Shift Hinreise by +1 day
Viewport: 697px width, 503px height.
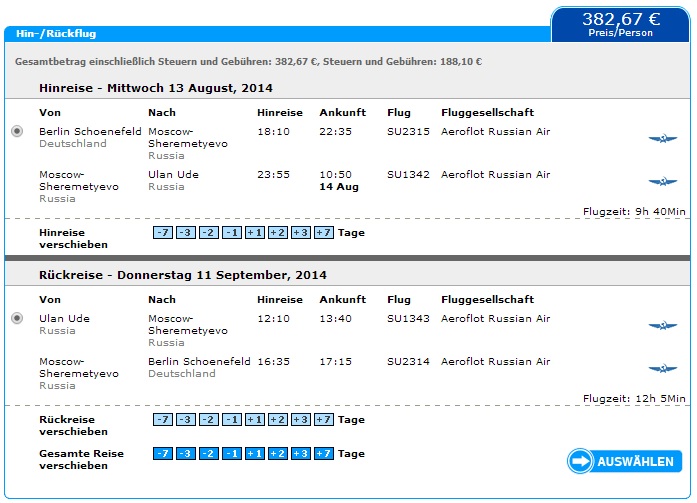255,232
